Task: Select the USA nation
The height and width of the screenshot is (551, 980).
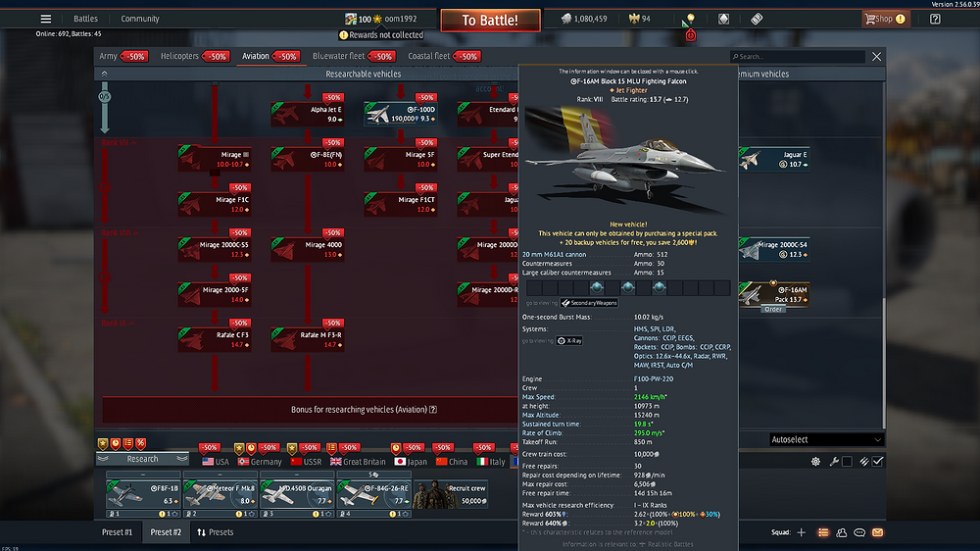Action: tap(216, 462)
